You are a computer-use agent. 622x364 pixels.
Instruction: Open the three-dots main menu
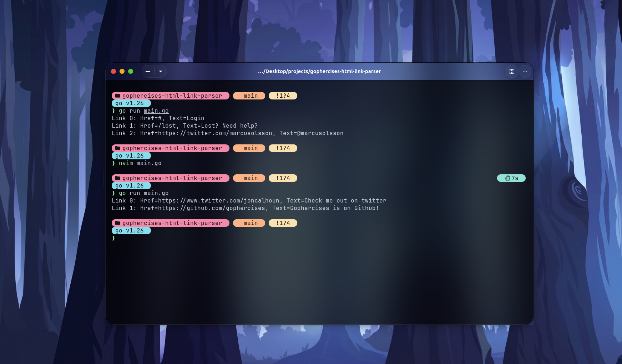point(525,71)
